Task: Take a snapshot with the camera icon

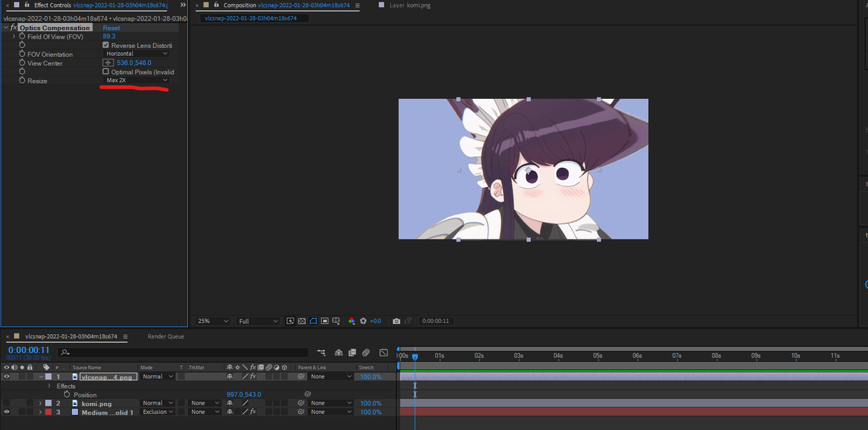Action: point(396,321)
